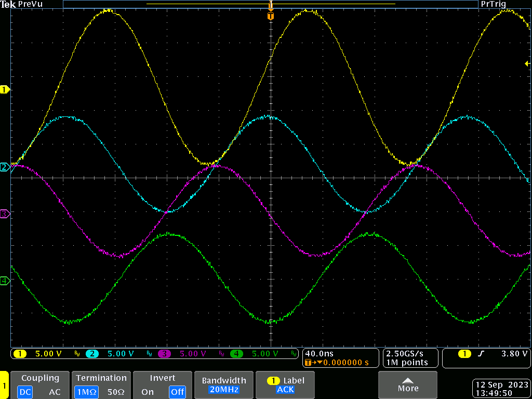
Task: Click the date and time display
Action: click(x=502, y=389)
